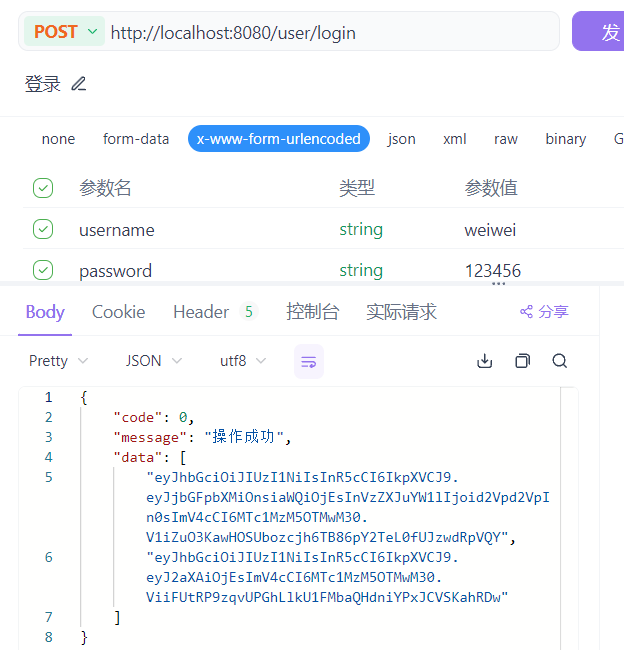Viewport: 624px width, 650px height.
Task: Click the purple send button
Action: coord(598,31)
